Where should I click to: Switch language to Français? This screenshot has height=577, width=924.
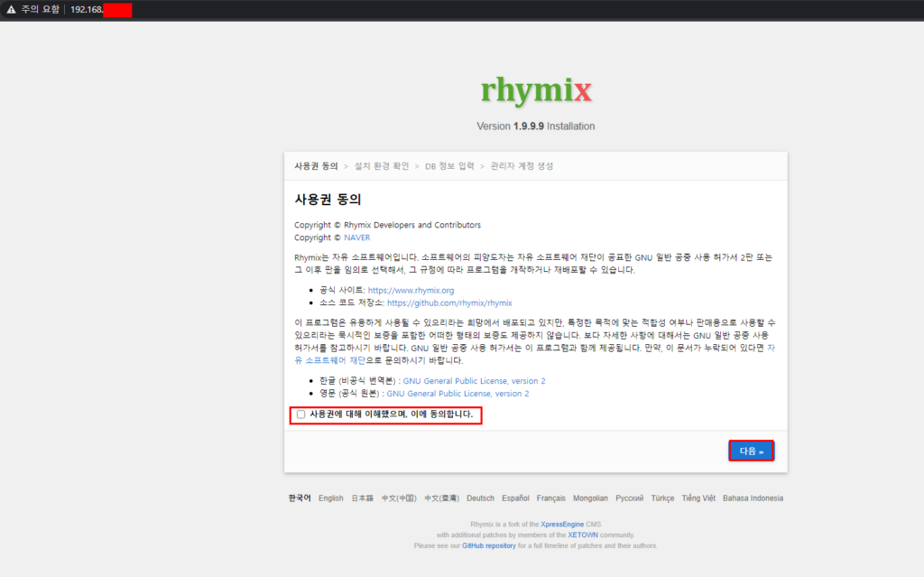(x=551, y=498)
